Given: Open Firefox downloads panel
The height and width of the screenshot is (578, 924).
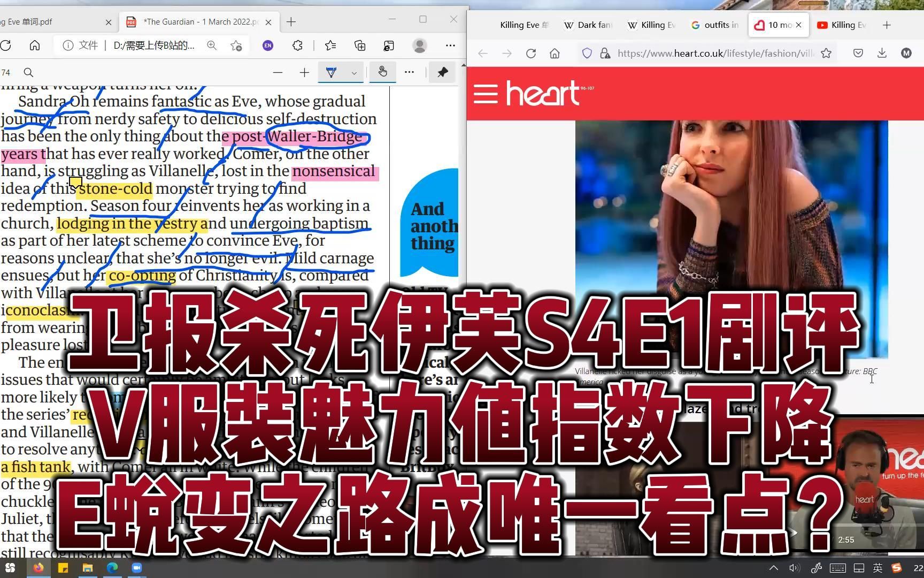Looking at the screenshot, I should (x=882, y=53).
